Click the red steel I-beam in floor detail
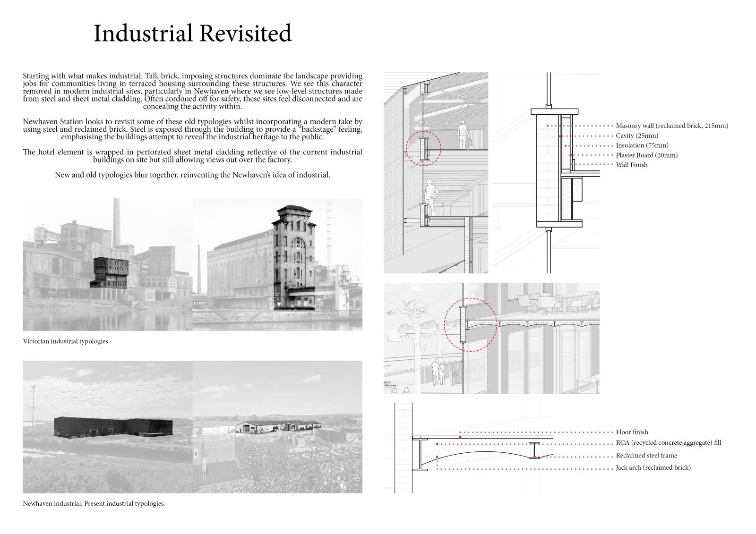 [x=534, y=450]
